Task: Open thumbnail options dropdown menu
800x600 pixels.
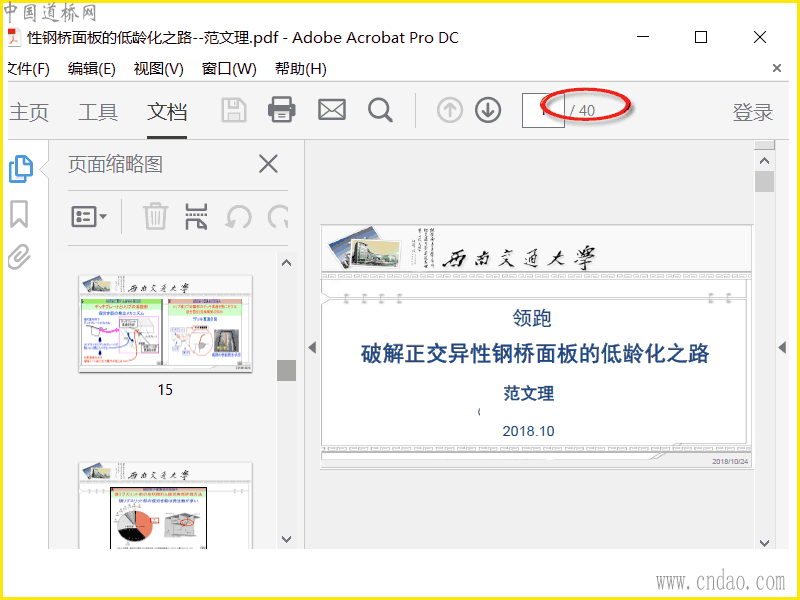Action: pos(89,217)
